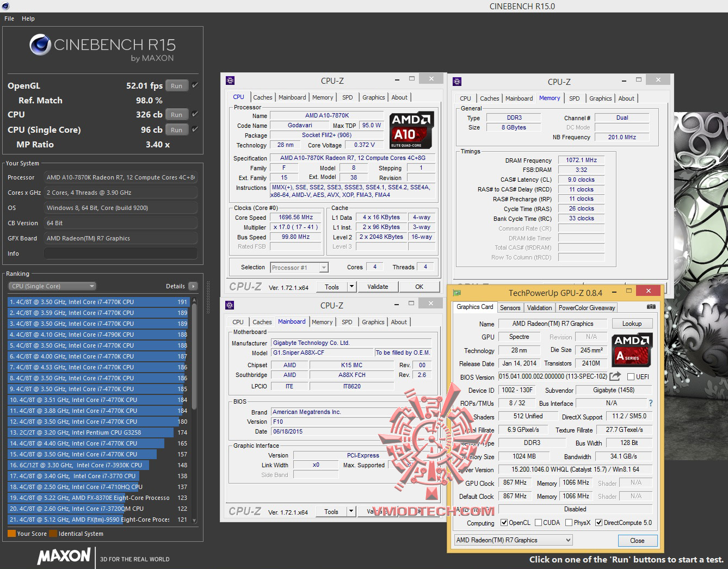Open the About tab in the CPU-Z window showing the Memory tab
The width and height of the screenshot is (728, 569).
(x=626, y=98)
